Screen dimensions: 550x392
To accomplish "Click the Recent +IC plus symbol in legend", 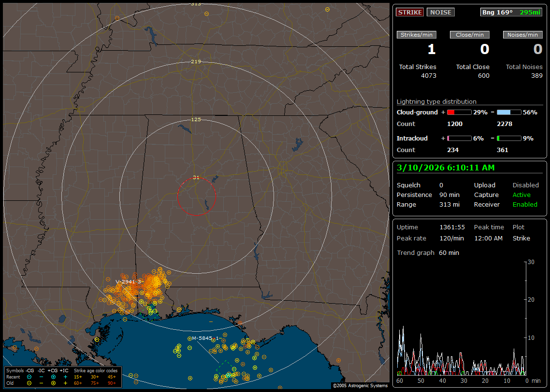I will [x=65, y=377].
